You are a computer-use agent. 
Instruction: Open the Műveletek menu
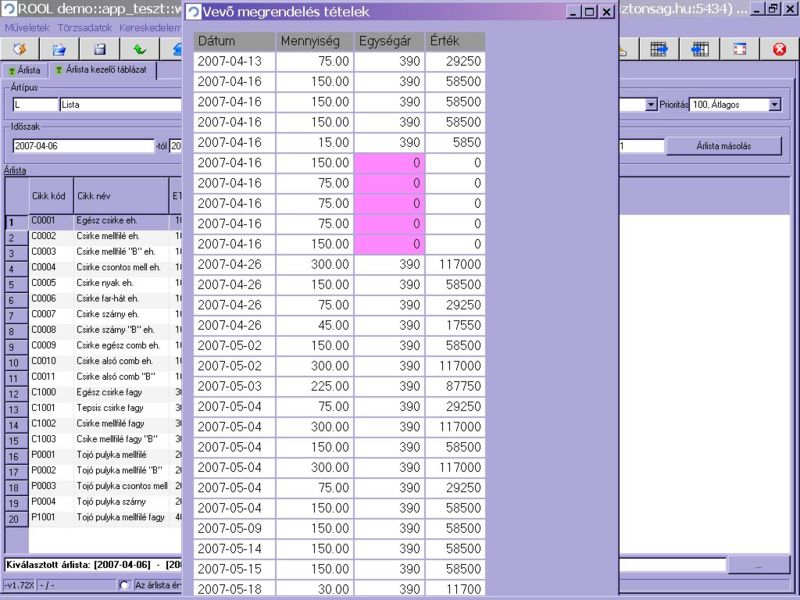27,28
